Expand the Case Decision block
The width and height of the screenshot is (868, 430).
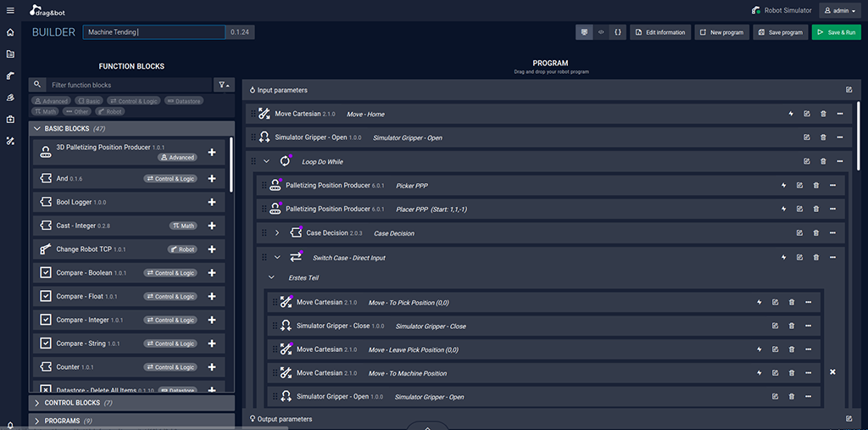coord(277,232)
